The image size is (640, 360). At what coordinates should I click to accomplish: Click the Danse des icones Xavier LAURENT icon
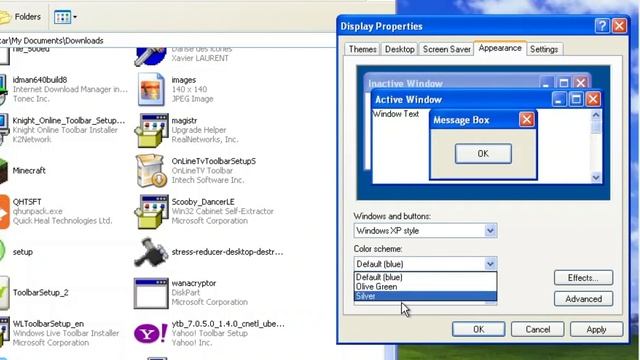click(x=150, y=57)
